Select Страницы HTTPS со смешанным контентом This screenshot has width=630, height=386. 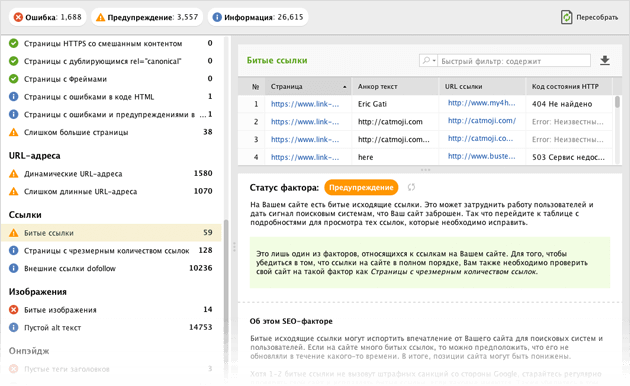[x=111, y=43]
